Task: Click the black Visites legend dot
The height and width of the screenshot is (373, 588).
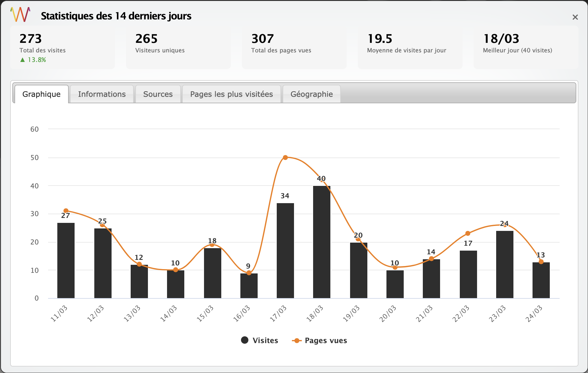Action: 245,340
